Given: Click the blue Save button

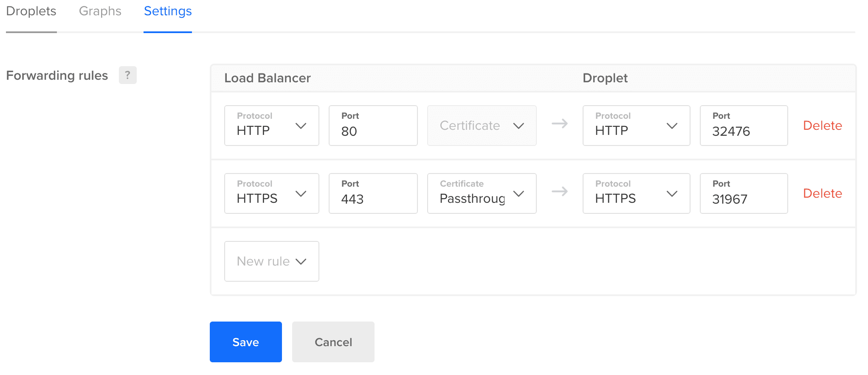Looking at the screenshot, I should click(x=245, y=342).
